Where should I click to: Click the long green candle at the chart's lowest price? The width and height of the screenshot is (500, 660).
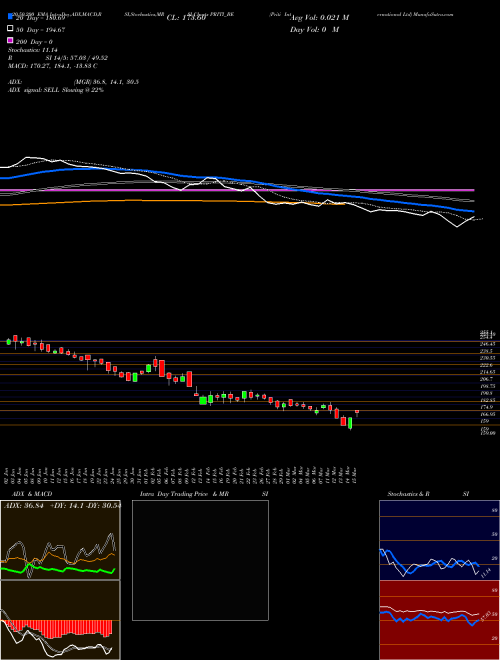coord(350,423)
